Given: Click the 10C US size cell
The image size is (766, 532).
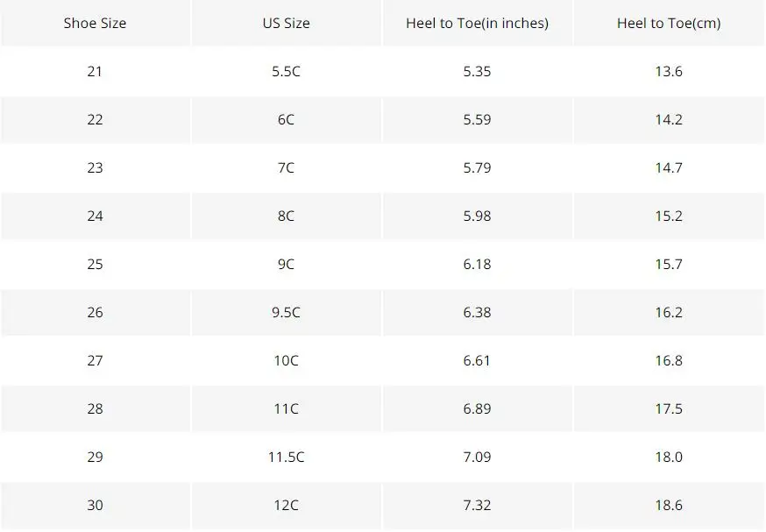Looking at the screenshot, I should [287, 360].
